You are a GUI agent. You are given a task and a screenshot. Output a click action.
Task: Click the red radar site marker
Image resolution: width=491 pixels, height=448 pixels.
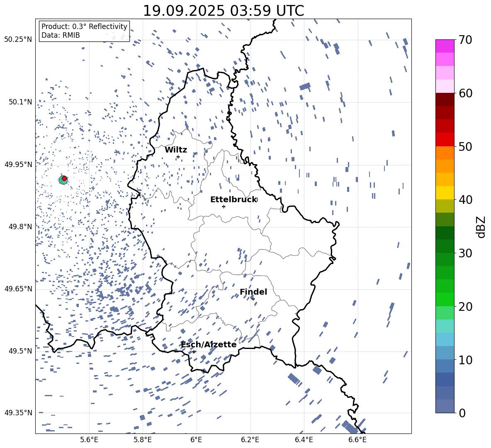(64, 179)
